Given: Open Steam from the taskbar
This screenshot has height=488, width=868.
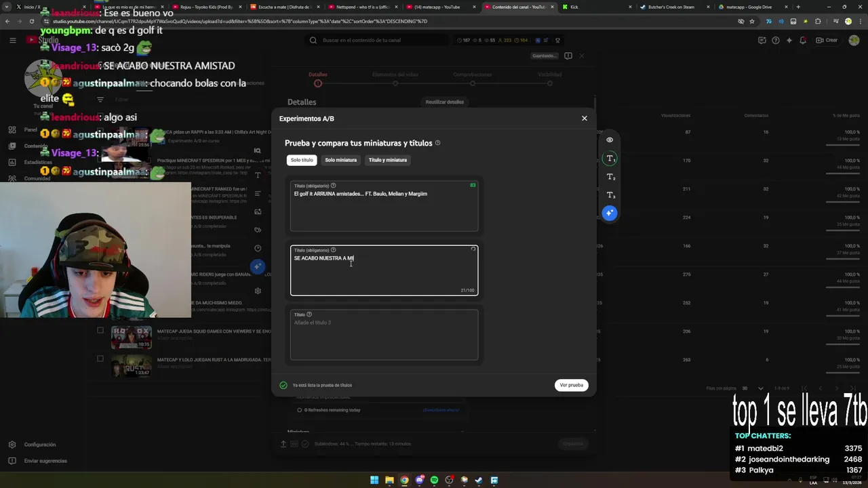Looking at the screenshot, I should tap(479, 481).
